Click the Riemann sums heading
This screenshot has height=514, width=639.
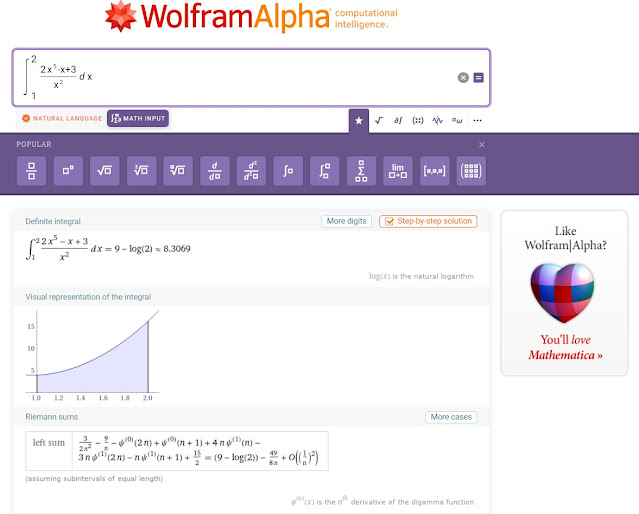[51, 417]
